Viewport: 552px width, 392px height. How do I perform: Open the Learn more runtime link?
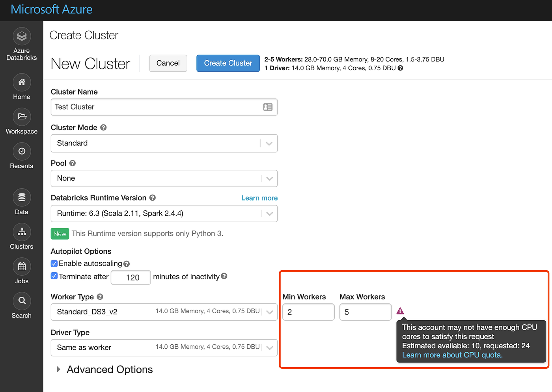[x=259, y=198]
